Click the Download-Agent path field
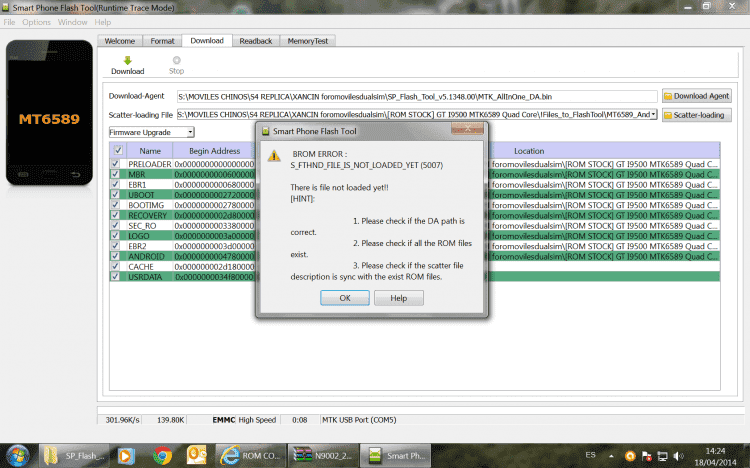This screenshot has width=750, height=468. tap(417, 97)
